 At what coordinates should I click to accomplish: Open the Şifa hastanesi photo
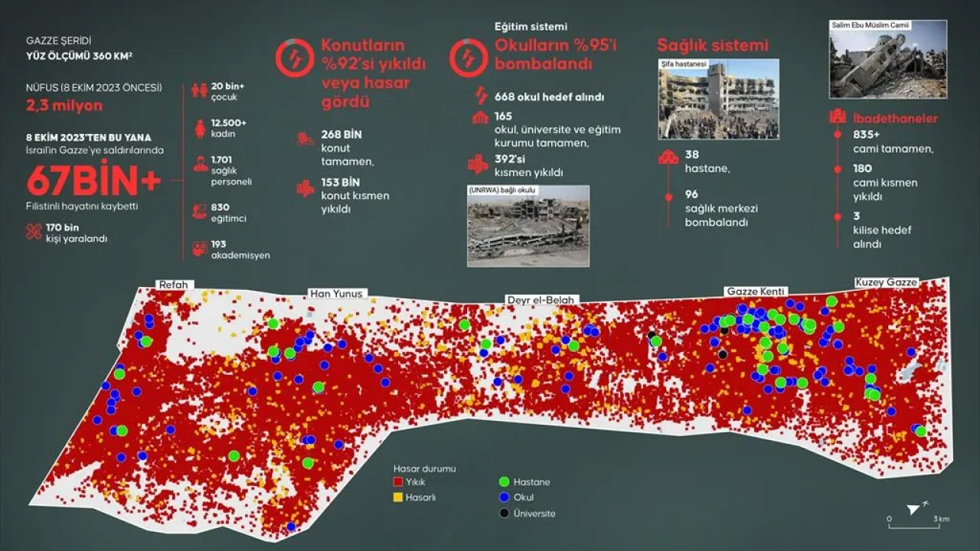[x=718, y=99]
